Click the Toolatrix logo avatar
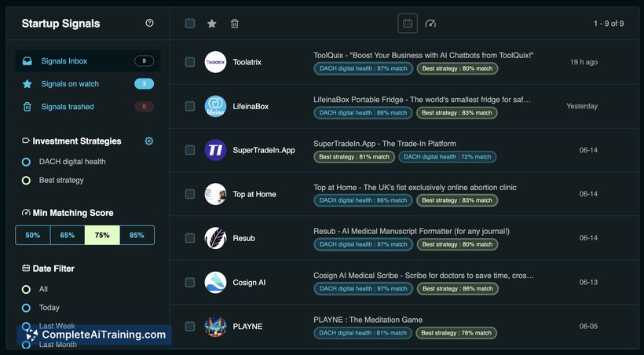This screenshot has width=644, height=355. point(215,62)
